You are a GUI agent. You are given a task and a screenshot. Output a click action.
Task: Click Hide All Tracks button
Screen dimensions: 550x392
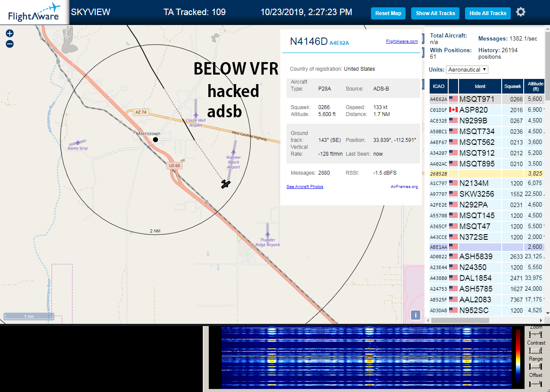pyautogui.click(x=488, y=13)
